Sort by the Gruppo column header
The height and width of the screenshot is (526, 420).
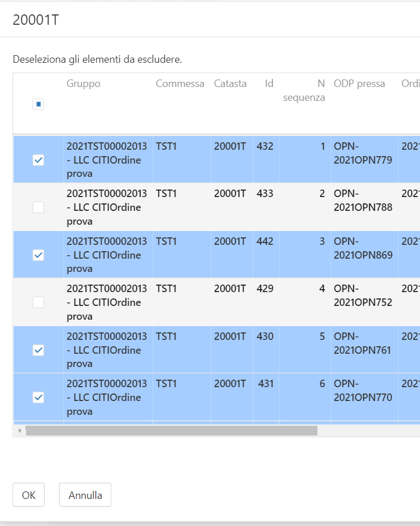(84, 84)
